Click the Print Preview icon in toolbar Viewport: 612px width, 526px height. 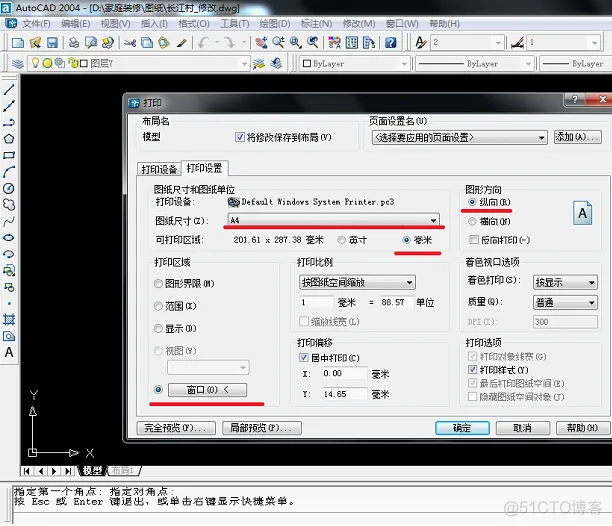coord(91,43)
